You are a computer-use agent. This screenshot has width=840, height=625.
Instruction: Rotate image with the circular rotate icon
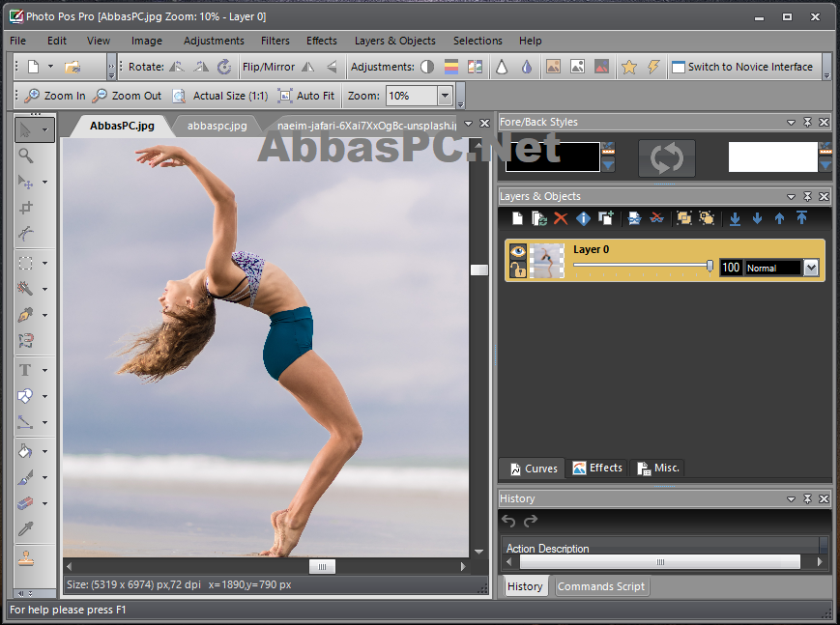224,67
